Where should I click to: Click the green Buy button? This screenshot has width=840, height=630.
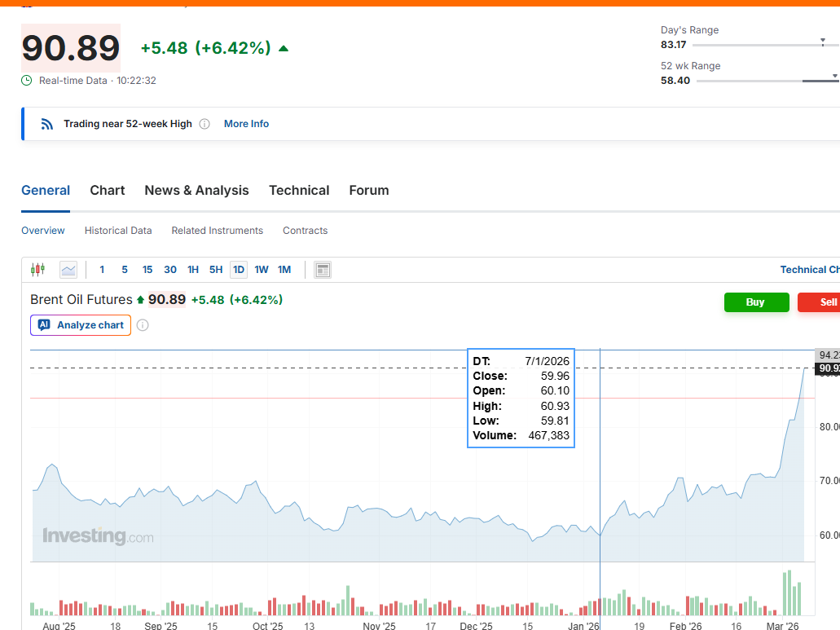[756, 302]
